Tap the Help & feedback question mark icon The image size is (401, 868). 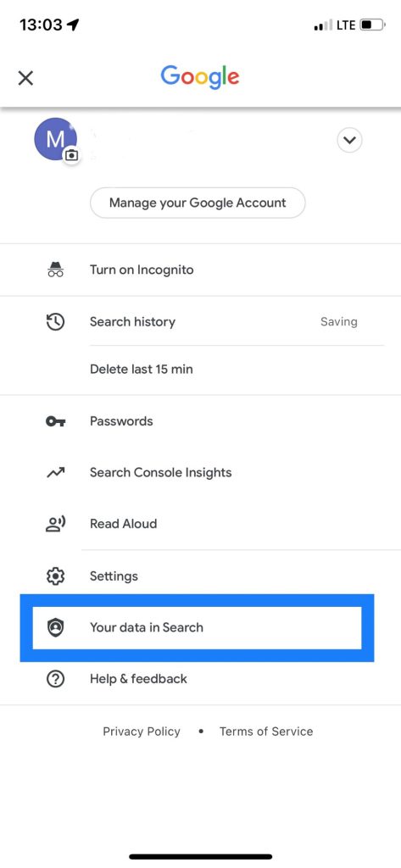coord(55,679)
